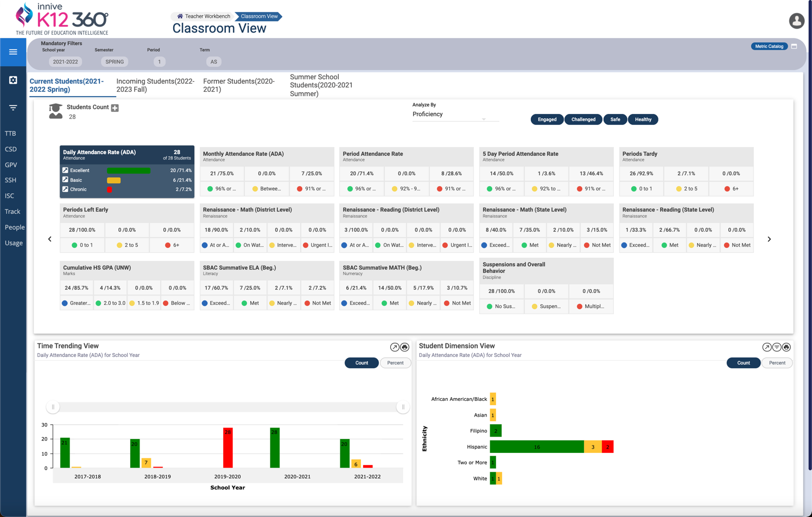Open the filter icon in the left sidebar
The width and height of the screenshot is (812, 517).
[13, 108]
